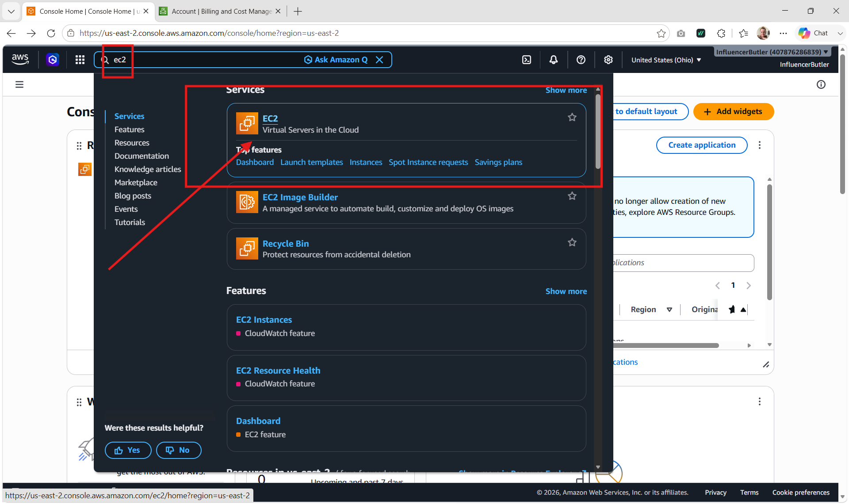
Task: Open the info panel circle icon
Action: pos(821,84)
